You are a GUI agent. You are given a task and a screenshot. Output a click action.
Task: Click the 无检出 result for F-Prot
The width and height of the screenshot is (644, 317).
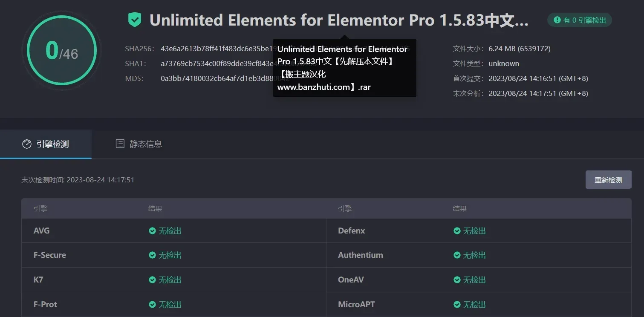coord(170,305)
